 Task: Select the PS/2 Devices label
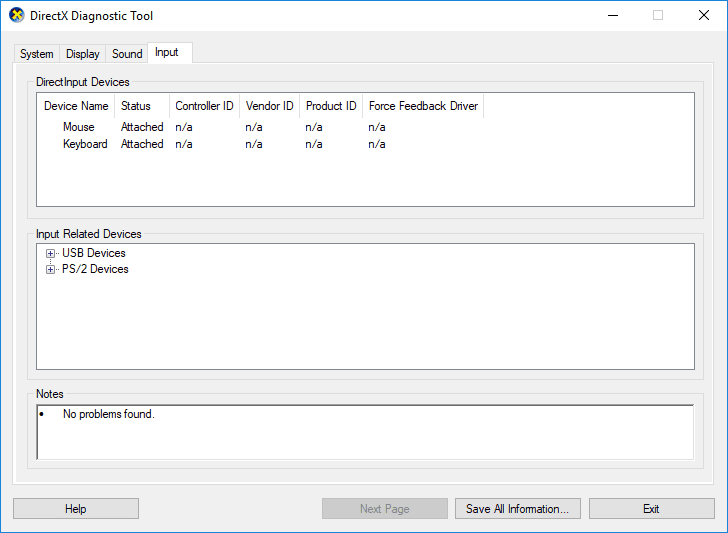(95, 269)
